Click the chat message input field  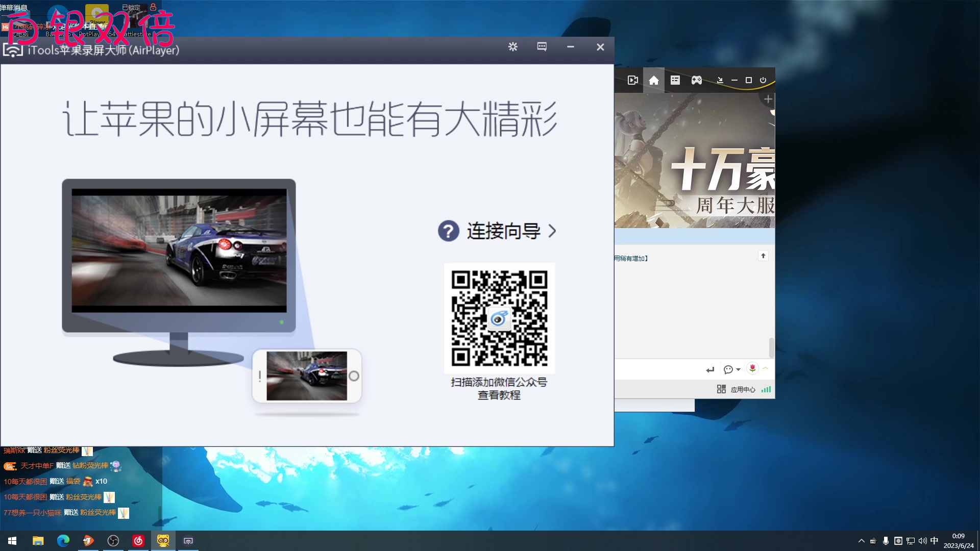point(658,370)
